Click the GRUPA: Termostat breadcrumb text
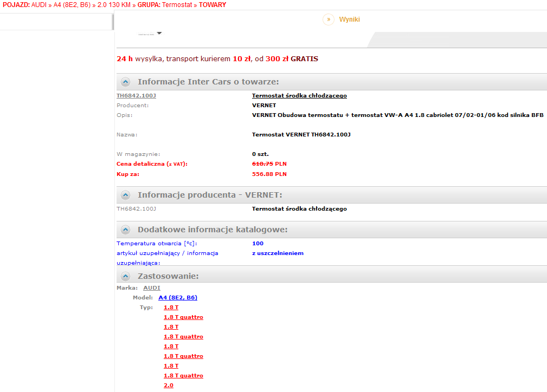 165,5
